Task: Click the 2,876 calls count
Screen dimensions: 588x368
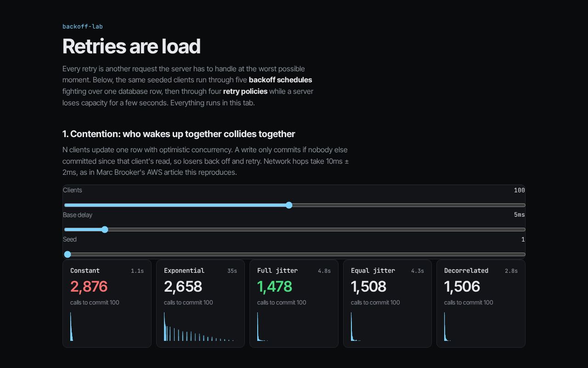Action: coord(89,287)
